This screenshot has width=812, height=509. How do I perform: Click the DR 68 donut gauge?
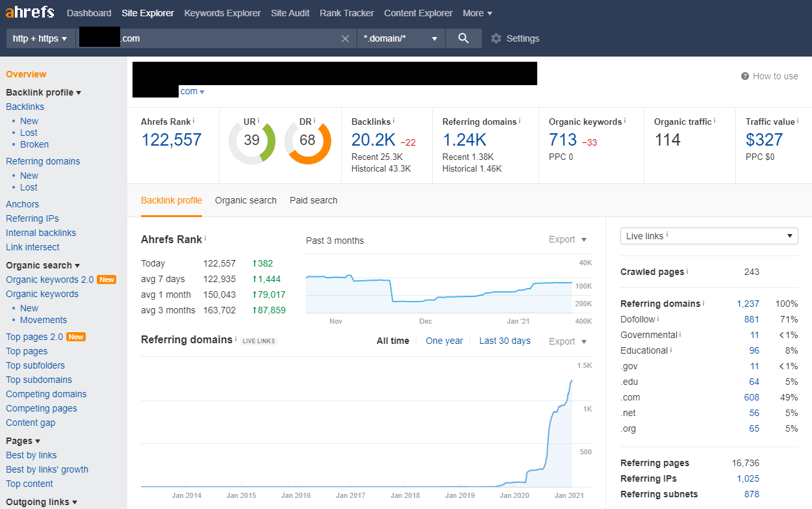307,140
